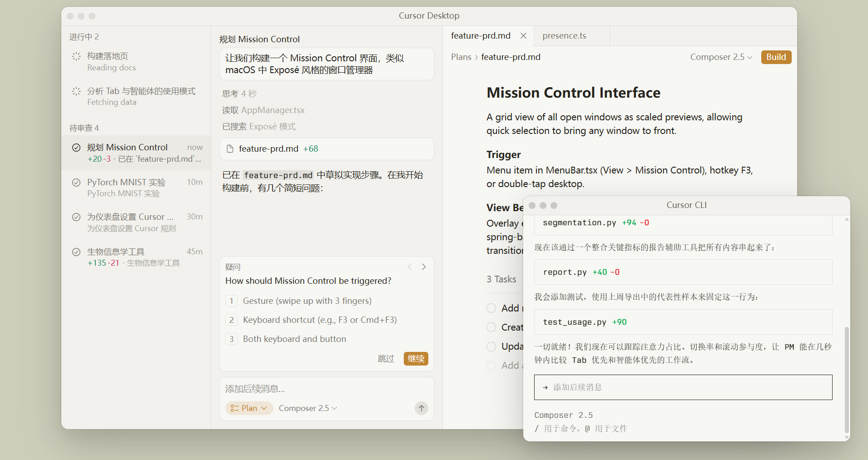
Task: Click Mission Control Interface heading
Action: point(573,93)
